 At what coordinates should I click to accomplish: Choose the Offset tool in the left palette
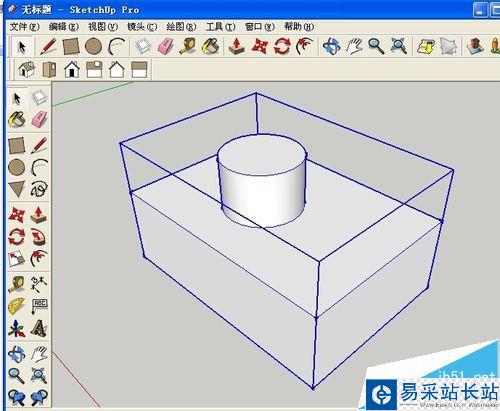[39, 259]
